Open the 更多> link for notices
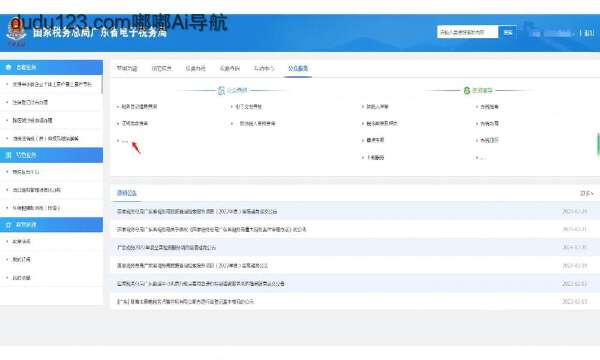The width and height of the screenshot is (600, 360). (x=586, y=194)
